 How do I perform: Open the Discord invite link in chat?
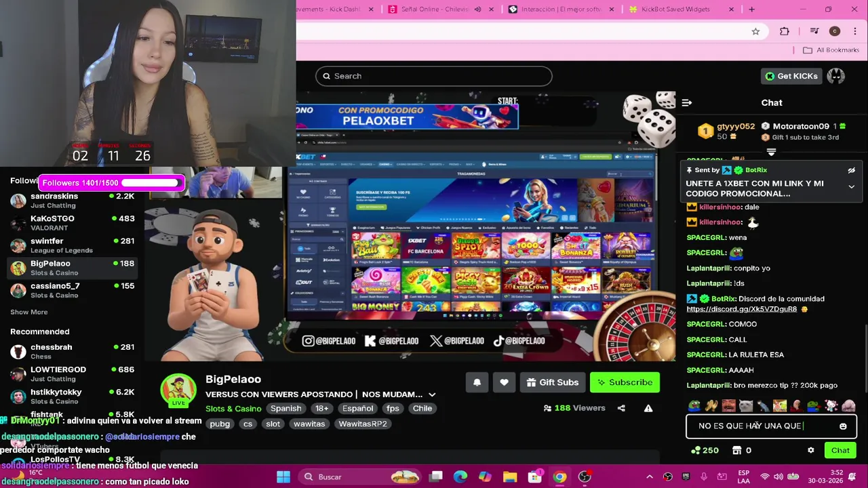point(741,309)
